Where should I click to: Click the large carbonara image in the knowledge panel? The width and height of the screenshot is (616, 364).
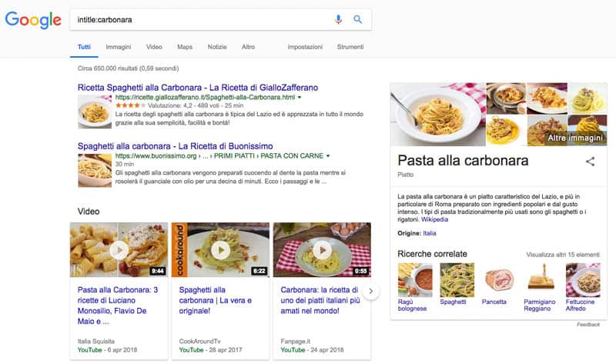438,114
